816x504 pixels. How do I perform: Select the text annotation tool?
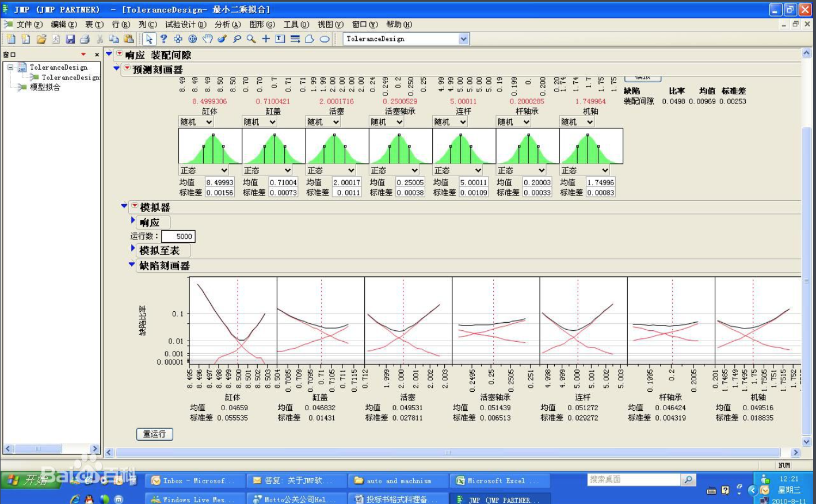click(x=280, y=39)
